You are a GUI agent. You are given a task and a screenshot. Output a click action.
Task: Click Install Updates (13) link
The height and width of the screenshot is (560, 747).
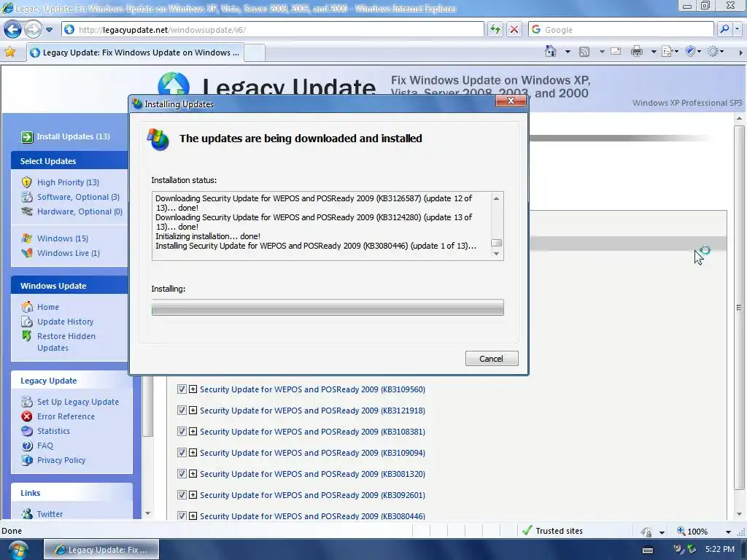coord(74,136)
